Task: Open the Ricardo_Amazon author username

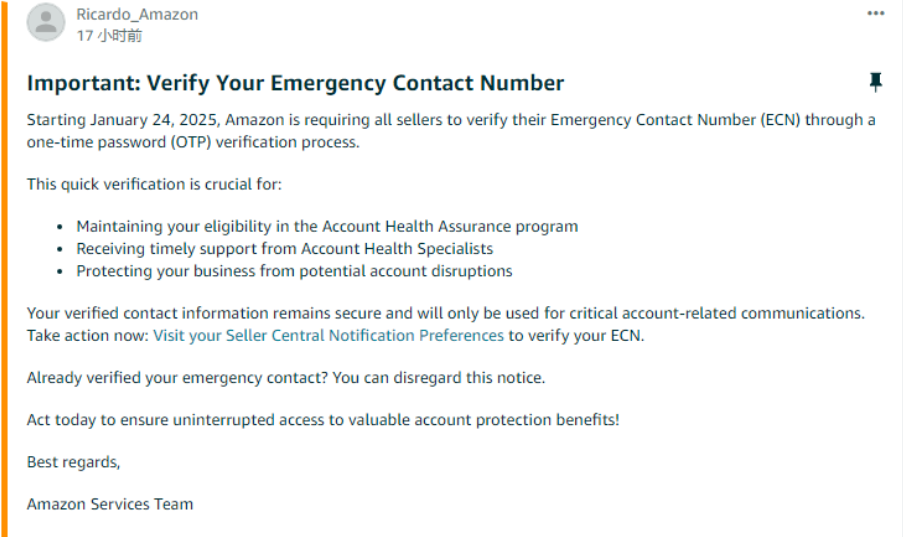Action: point(137,14)
